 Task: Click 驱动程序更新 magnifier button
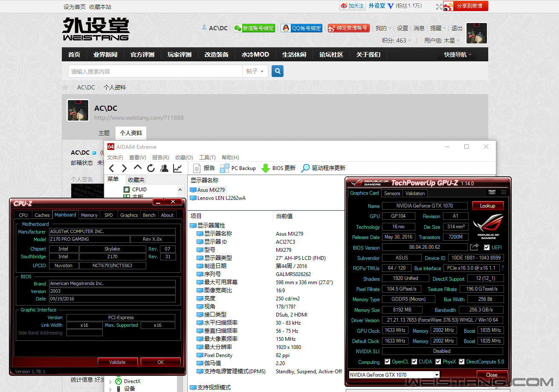tap(323, 168)
